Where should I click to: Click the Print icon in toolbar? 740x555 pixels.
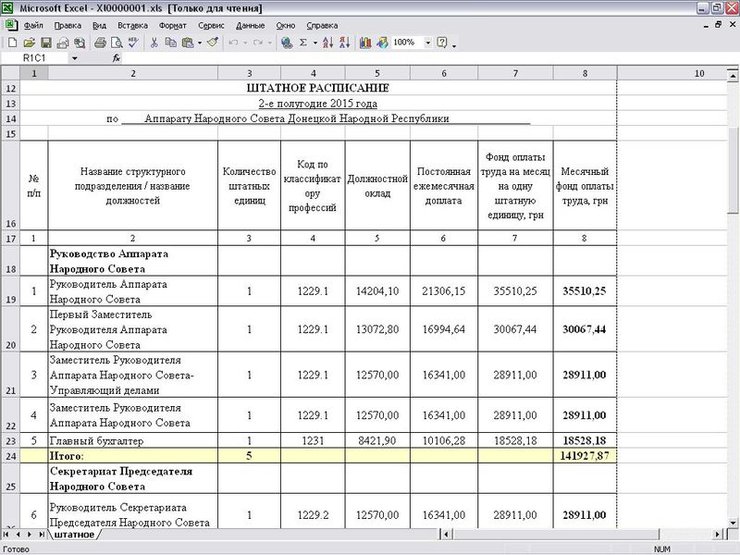click(100, 43)
